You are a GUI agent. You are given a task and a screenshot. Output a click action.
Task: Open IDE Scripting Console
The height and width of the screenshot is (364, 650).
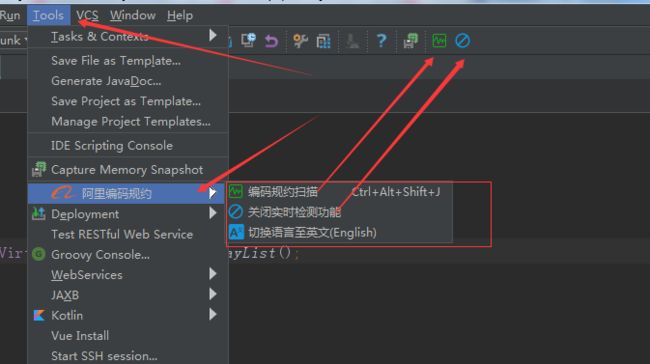[x=128, y=146]
